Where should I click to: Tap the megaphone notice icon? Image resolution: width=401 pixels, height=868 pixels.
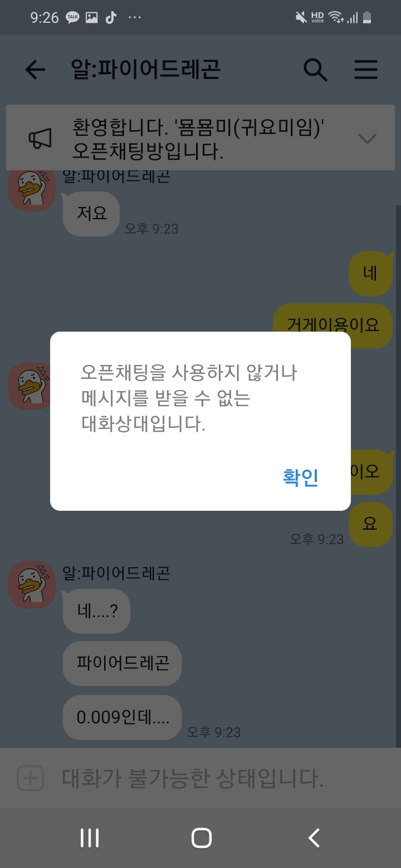(40, 138)
